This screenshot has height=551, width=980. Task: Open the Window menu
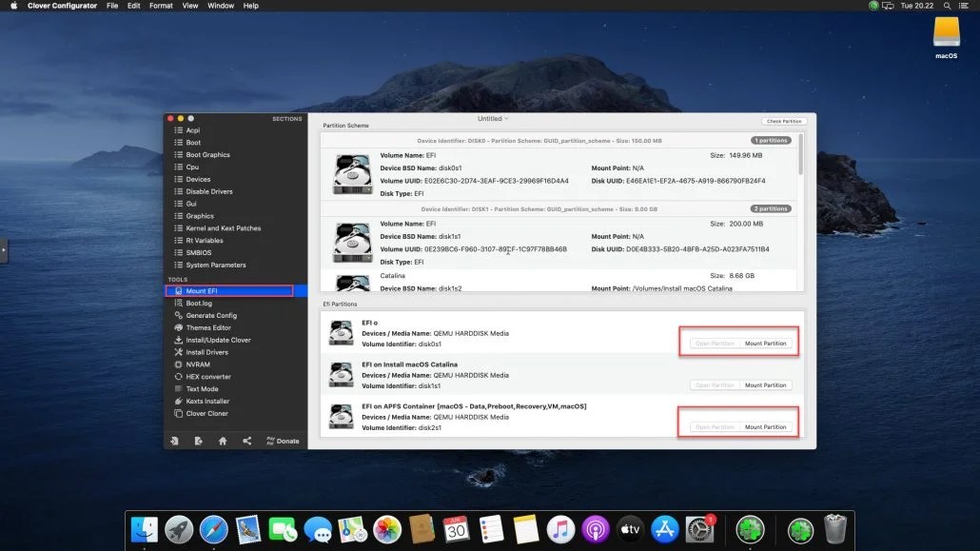coord(221,6)
